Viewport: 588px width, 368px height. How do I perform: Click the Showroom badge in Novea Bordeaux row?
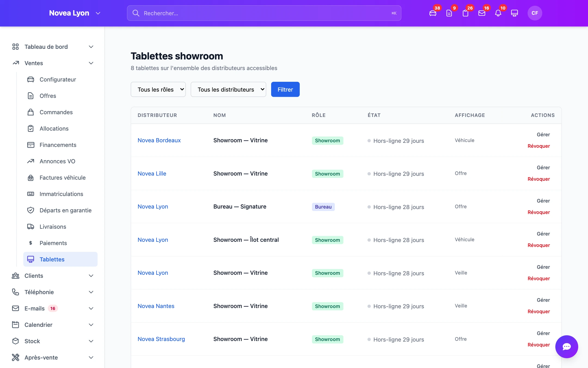click(x=327, y=141)
